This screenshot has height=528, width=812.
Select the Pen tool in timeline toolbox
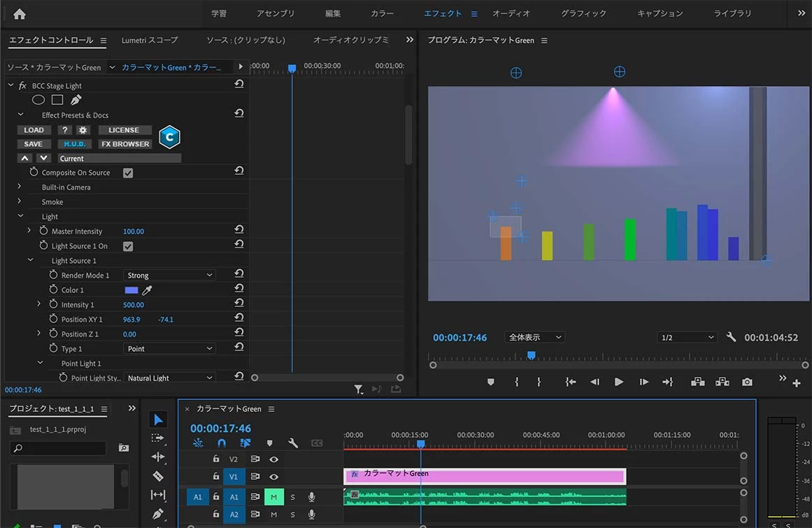click(x=158, y=513)
